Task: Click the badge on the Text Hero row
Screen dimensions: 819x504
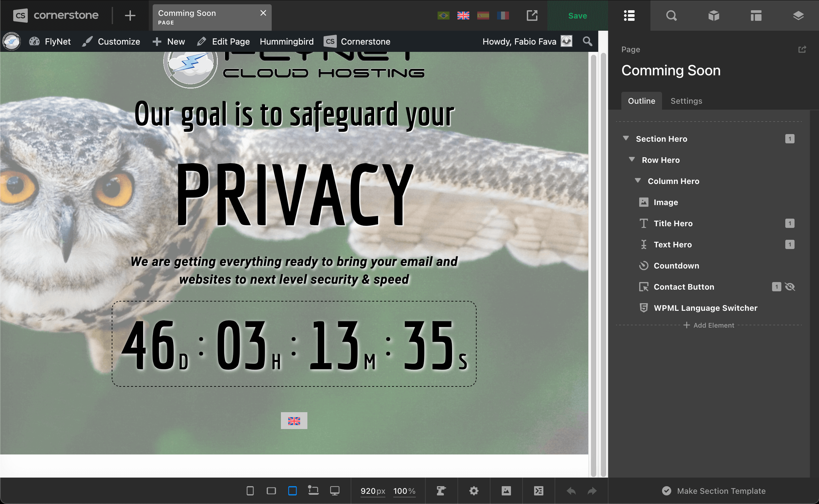Action: pyautogui.click(x=789, y=244)
